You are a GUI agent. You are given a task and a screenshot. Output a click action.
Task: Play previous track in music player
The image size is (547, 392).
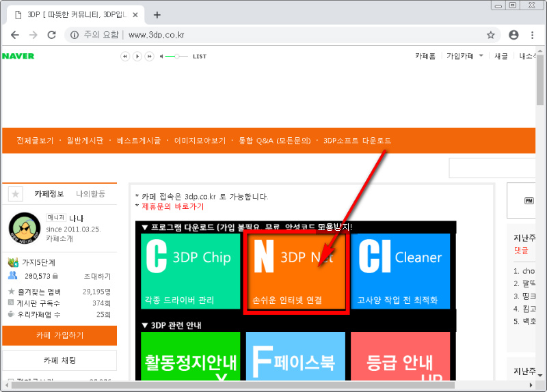click(125, 56)
